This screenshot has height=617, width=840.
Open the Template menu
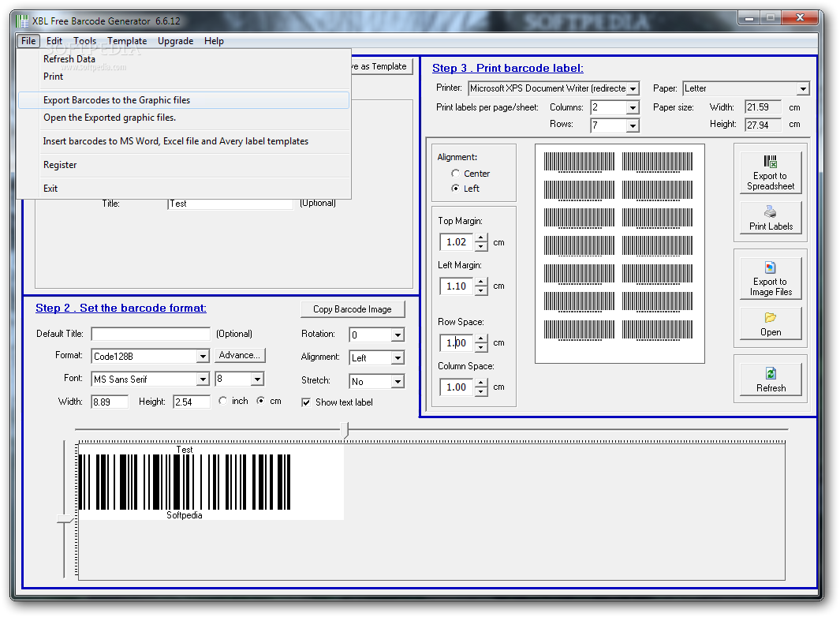[127, 41]
